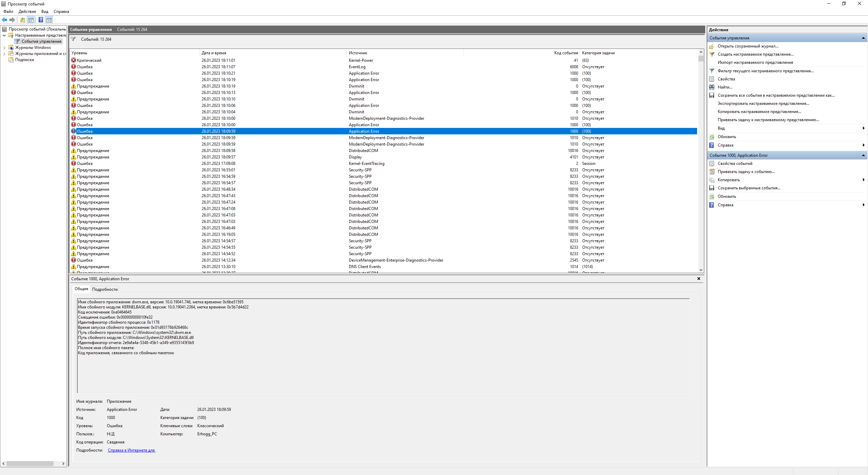
Task: Click the Создать настраиваемое представление funnel icon
Action: [x=712, y=54]
